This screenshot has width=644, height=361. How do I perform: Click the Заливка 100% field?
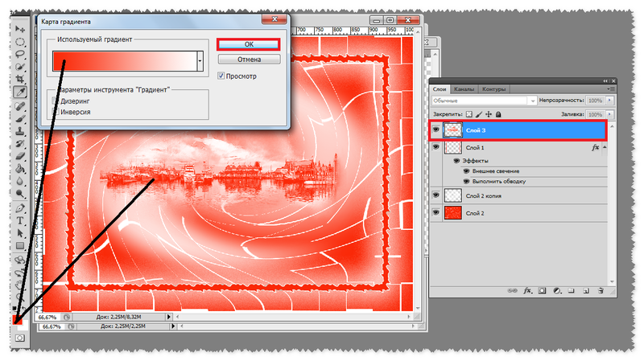tap(595, 114)
